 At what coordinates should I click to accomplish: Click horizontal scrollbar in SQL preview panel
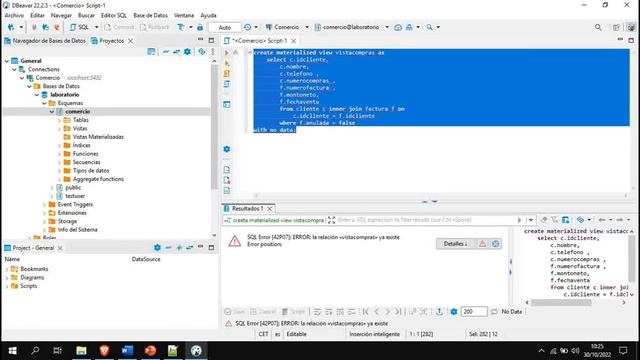tap(561, 302)
